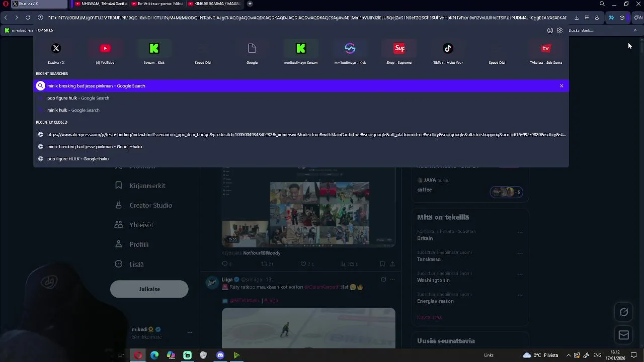Open Lisää menu in X sidebar

[x=129, y=264]
